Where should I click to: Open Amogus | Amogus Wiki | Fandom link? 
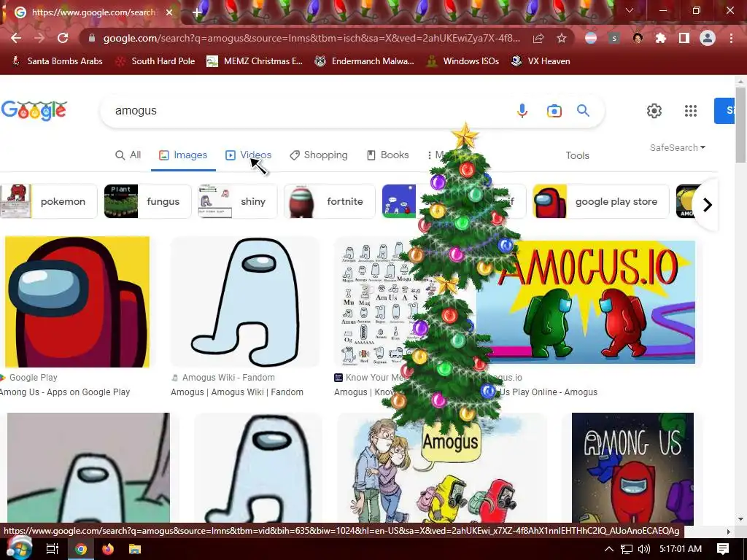coord(237,392)
